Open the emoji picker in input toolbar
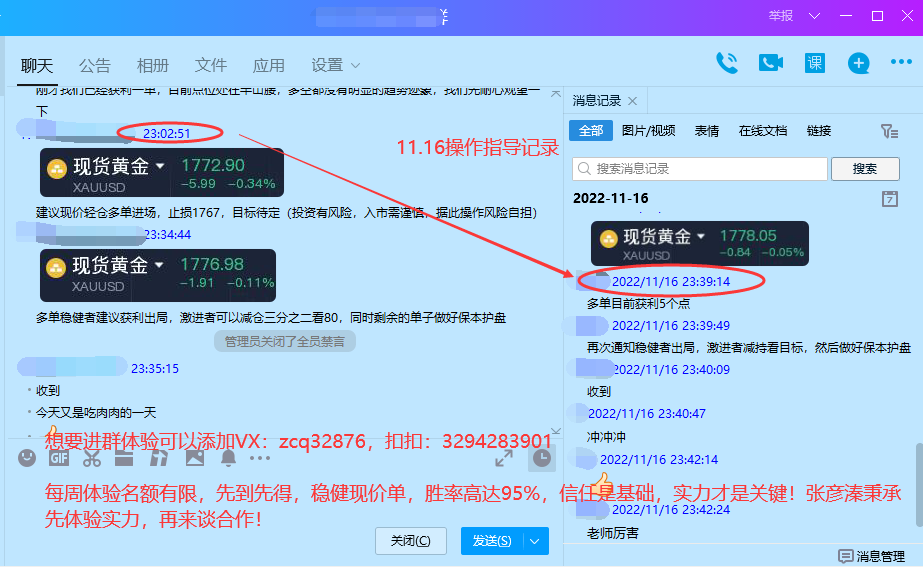The width and height of the screenshot is (923, 567). click(27, 458)
